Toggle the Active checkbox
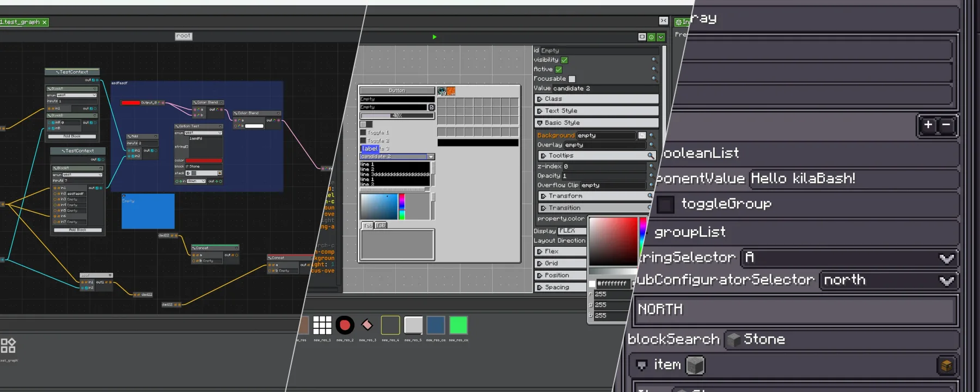The width and height of the screenshot is (980, 392). (x=559, y=70)
